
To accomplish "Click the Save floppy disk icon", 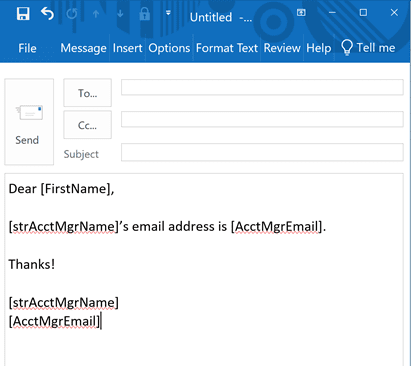I will tap(23, 14).
